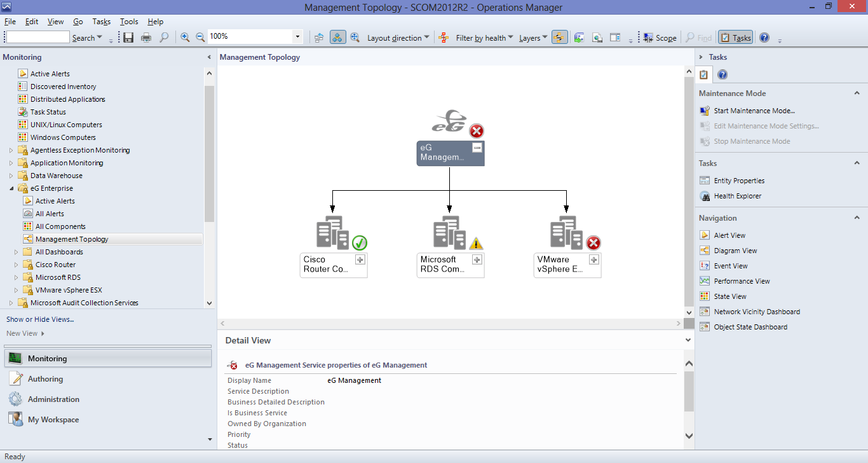Expand the Microsoft RDS Com... node
Screen dimensions: 868x463
[x=477, y=259]
